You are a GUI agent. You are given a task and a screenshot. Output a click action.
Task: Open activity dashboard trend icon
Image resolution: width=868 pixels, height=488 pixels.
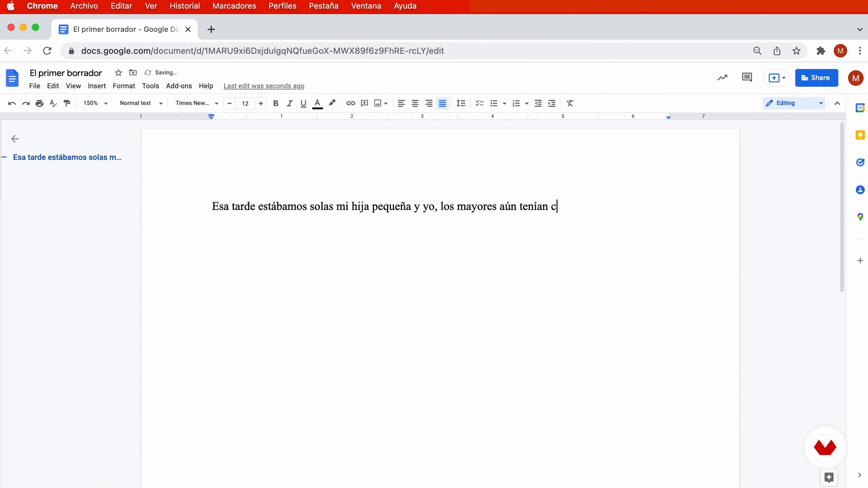tap(722, 78)
